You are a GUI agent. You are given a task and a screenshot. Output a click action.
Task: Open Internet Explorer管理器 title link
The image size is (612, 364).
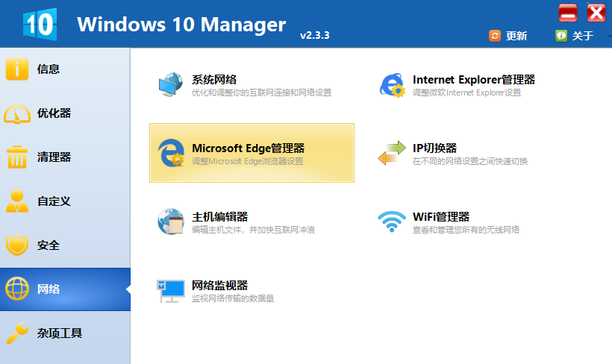click(474, 80)
